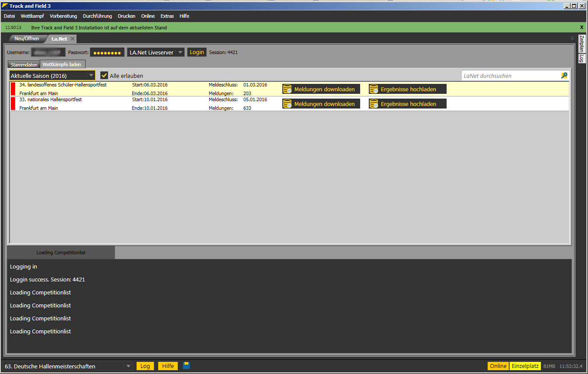Expand the LA.Net Liveserver server dropdown
Screen dimensions: 588x374
point(180,52)
